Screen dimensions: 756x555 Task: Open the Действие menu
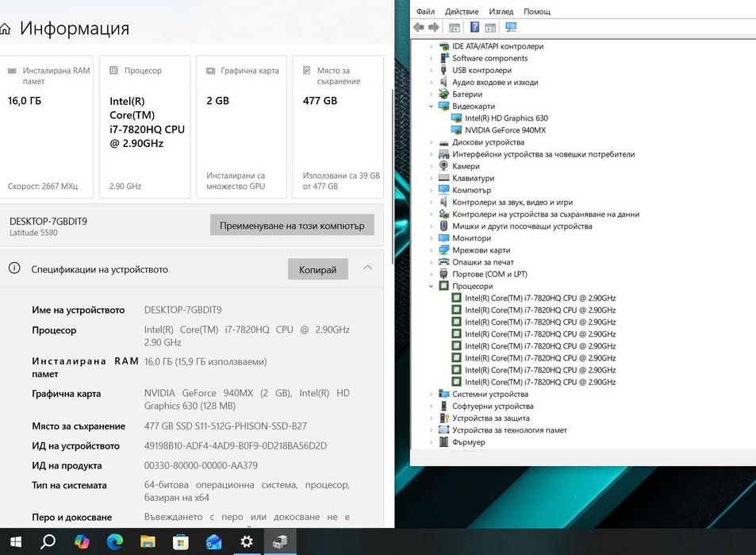point(462,11)
